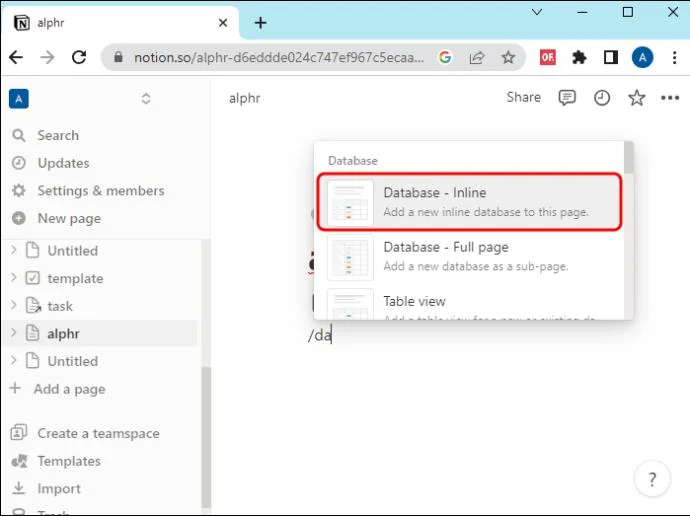
Task: Click the browser forward arrow
Action: (47, 57)
